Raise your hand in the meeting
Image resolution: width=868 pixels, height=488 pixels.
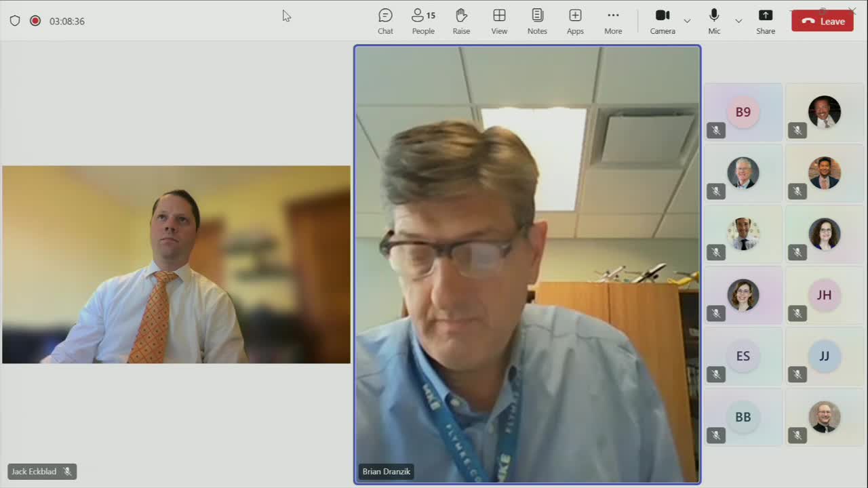coord(461,21)
